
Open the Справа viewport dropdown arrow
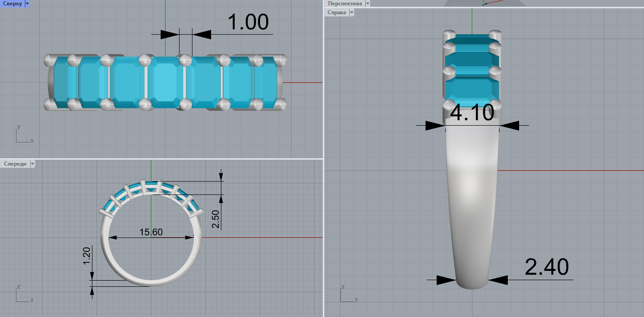coord(352,12)
